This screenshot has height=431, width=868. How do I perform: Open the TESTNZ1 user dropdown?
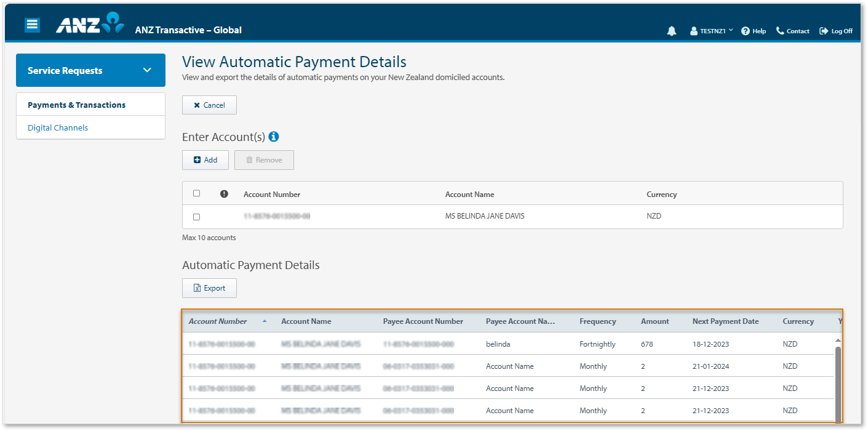(711, 30)
